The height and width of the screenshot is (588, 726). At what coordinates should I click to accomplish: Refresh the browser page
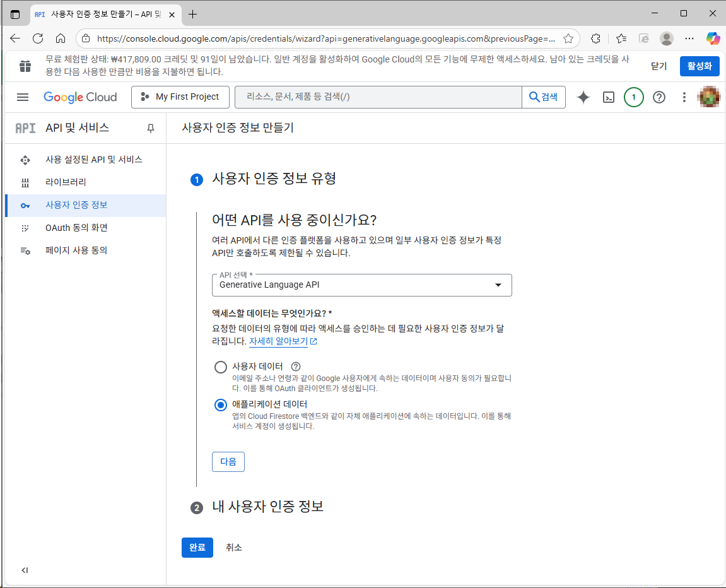tap(38, 38)
